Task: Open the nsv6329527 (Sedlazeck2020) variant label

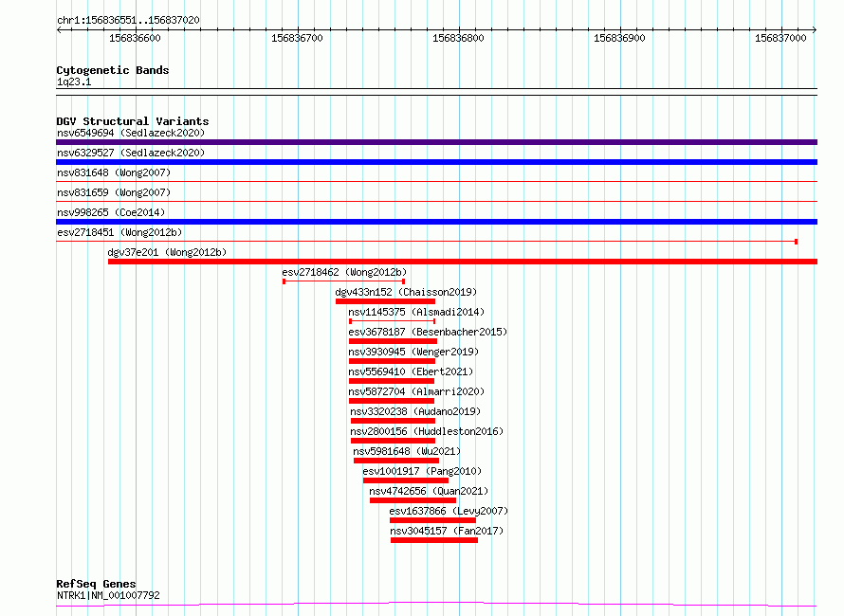Action: click(131, 153)
